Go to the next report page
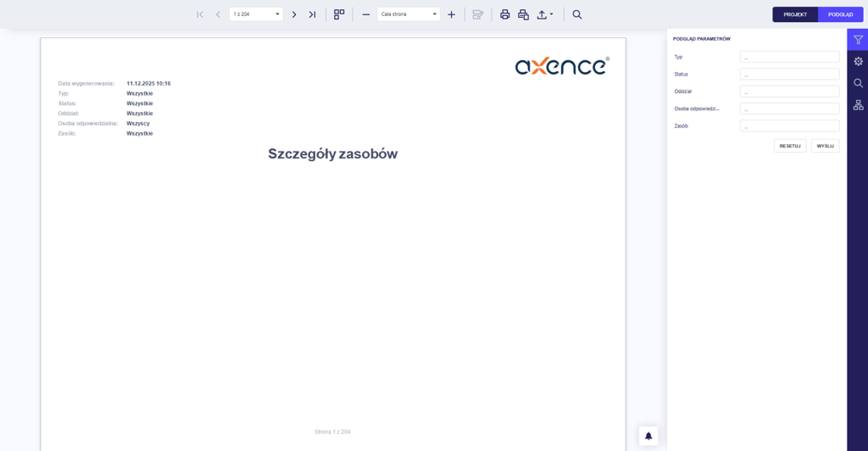The width and height of the screenshot is (868, 451). (294, 15)
